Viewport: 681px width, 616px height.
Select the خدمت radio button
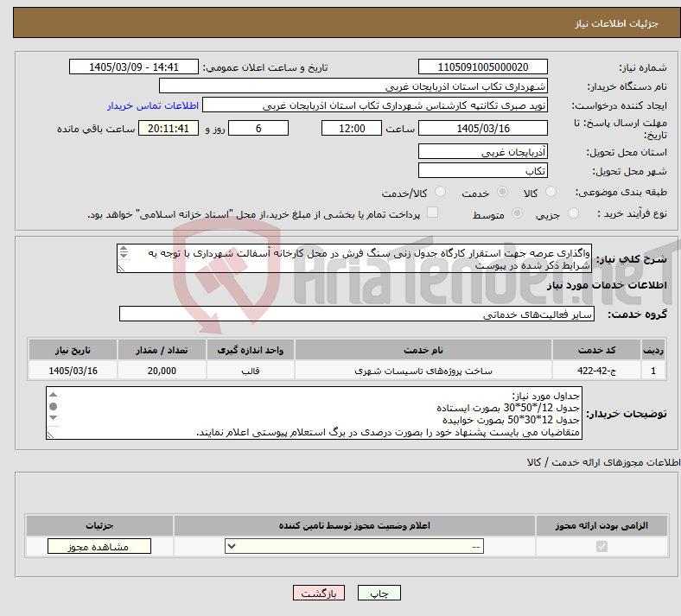502,192
